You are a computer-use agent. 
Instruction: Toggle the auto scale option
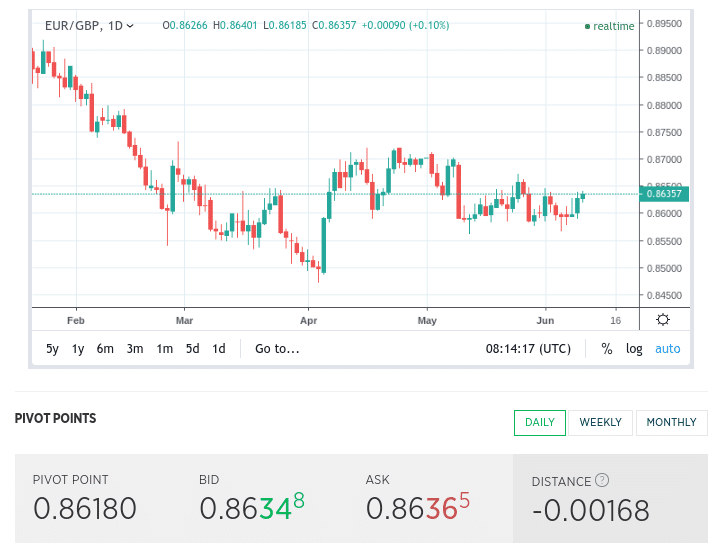point(667,349)
